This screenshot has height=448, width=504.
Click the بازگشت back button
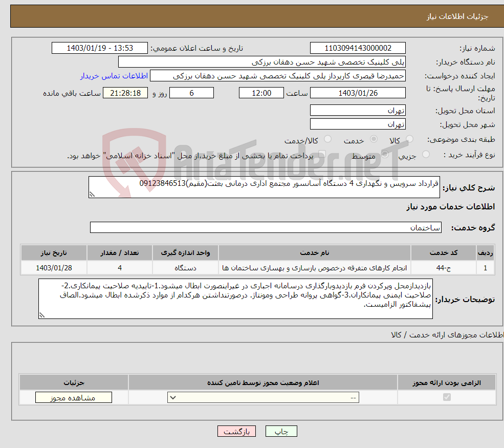coord(236,431)
